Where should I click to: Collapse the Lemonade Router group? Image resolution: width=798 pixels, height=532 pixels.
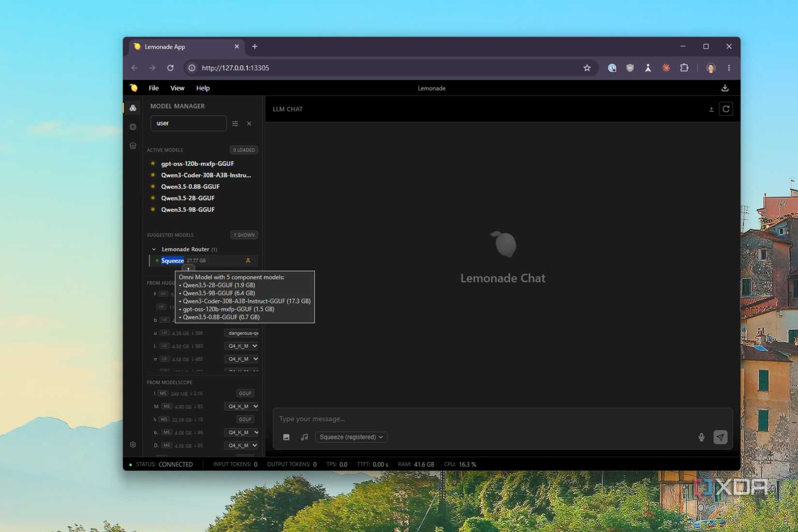point(154,250)
